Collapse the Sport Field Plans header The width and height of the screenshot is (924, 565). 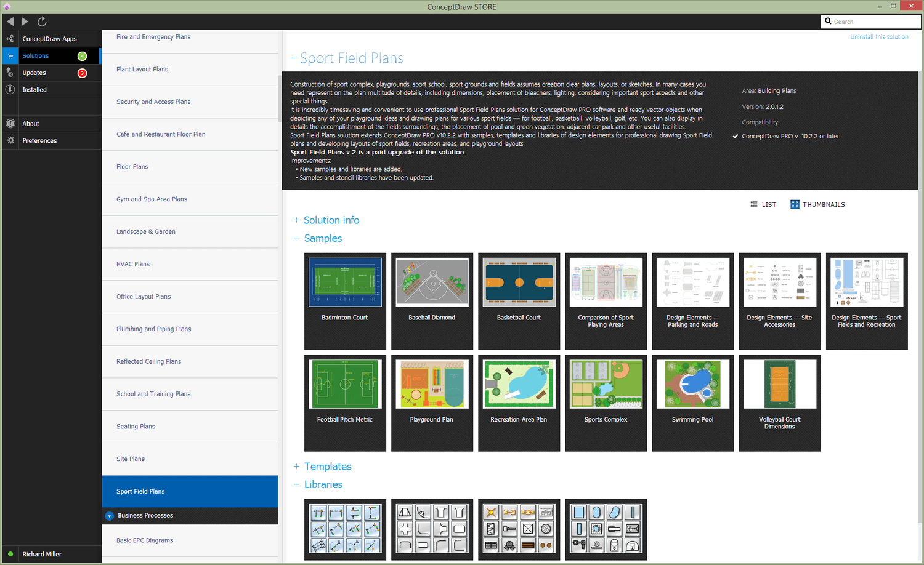[x=294, y=58]
